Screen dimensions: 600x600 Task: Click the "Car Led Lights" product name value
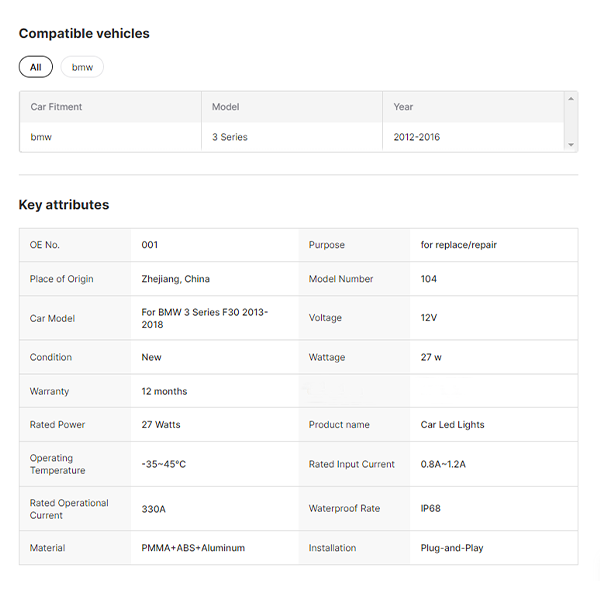(x=452, y=425)
